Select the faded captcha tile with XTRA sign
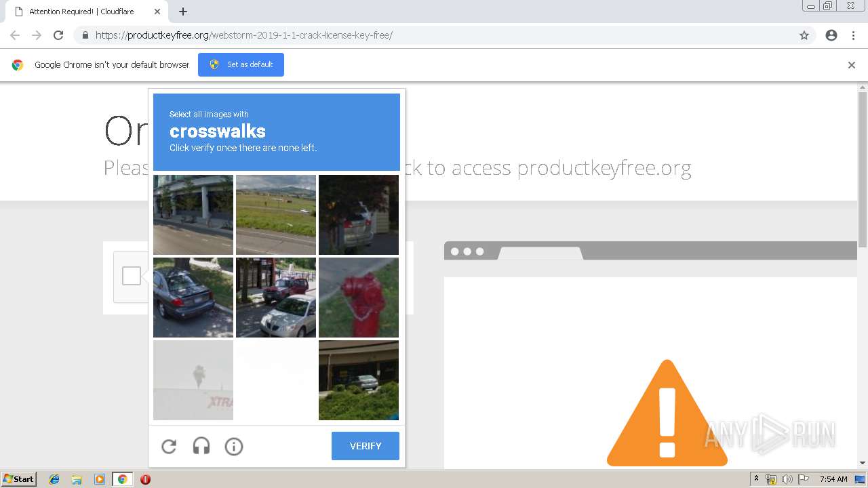This screenshot has height=488, width=868. click(x=193, y=380)
